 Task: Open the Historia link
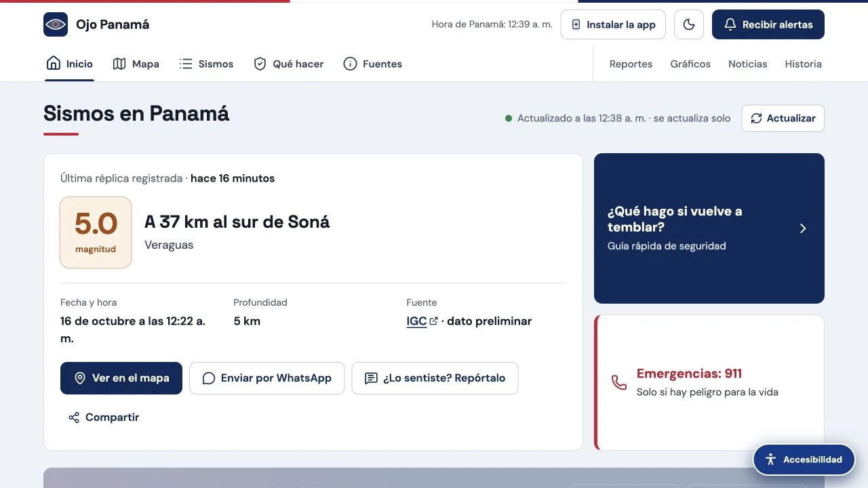point(804,64)
